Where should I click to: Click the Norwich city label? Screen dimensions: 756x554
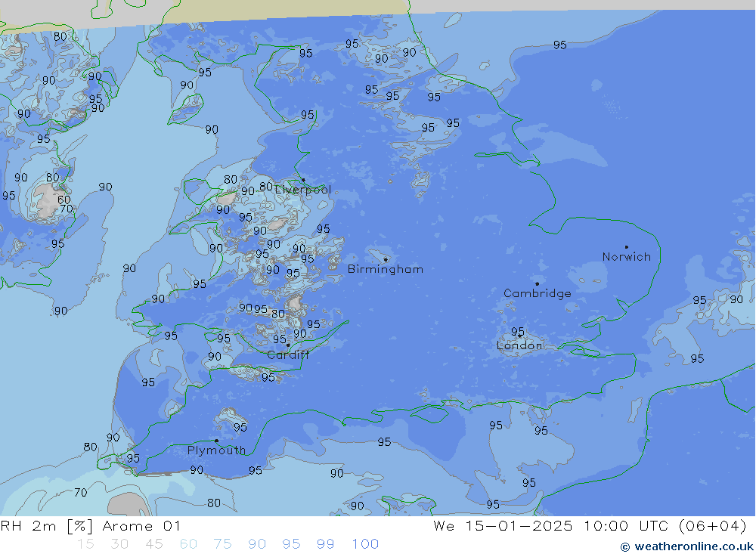pyautogui.click(x=626, y=257)
